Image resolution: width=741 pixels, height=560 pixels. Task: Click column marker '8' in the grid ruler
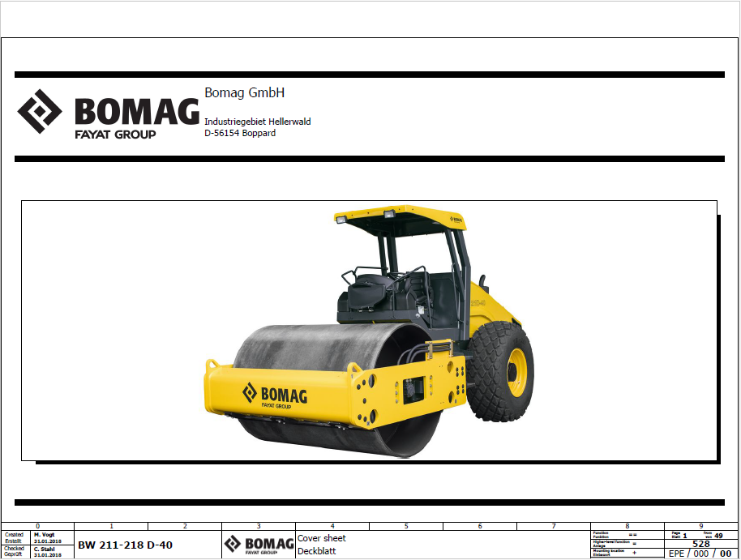[x=627, y=526]
